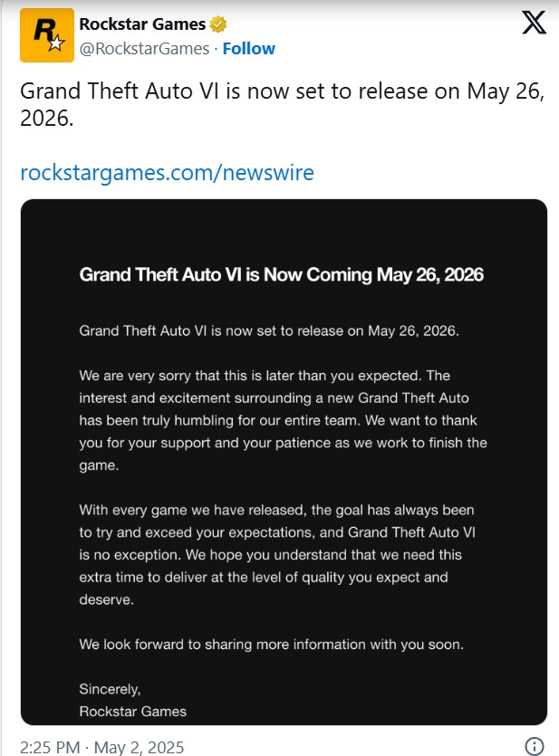This screenshot has width=559, height=756.
Task: Open the X logo icon
Action: (534, 24)
